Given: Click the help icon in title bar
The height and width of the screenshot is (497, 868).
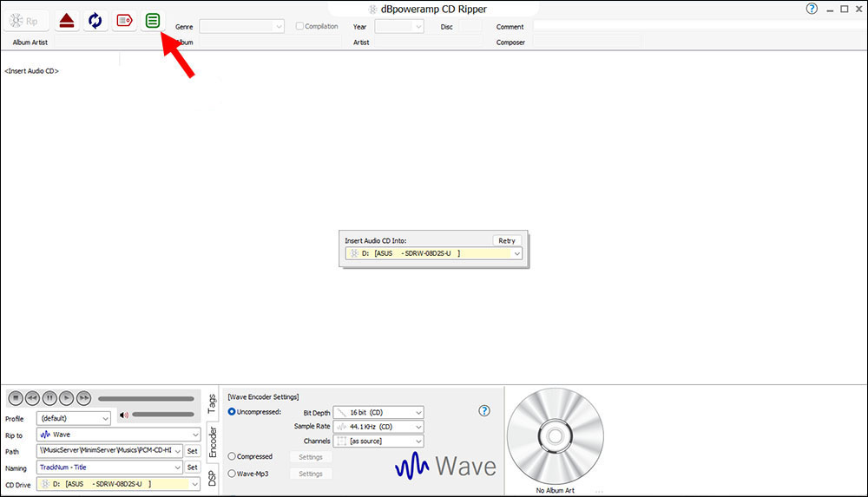Looking at the screenshot, I should [x=812, y=9].
